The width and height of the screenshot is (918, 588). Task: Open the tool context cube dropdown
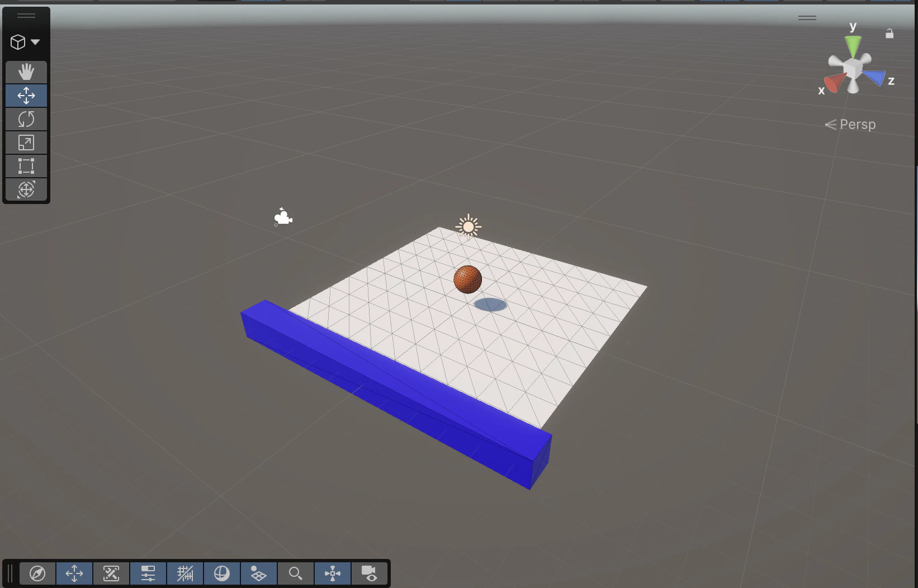(25, 42)
